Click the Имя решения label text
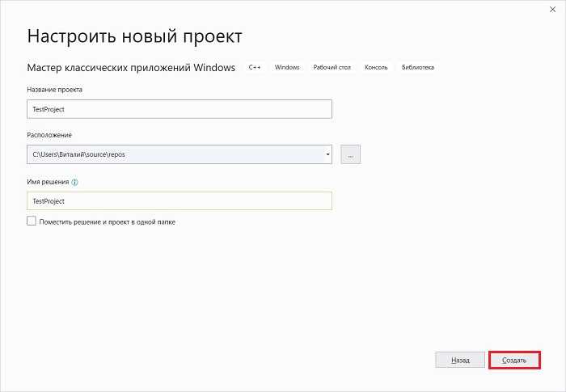The width and height of the screenshot is (566, 392). point(48,183)
